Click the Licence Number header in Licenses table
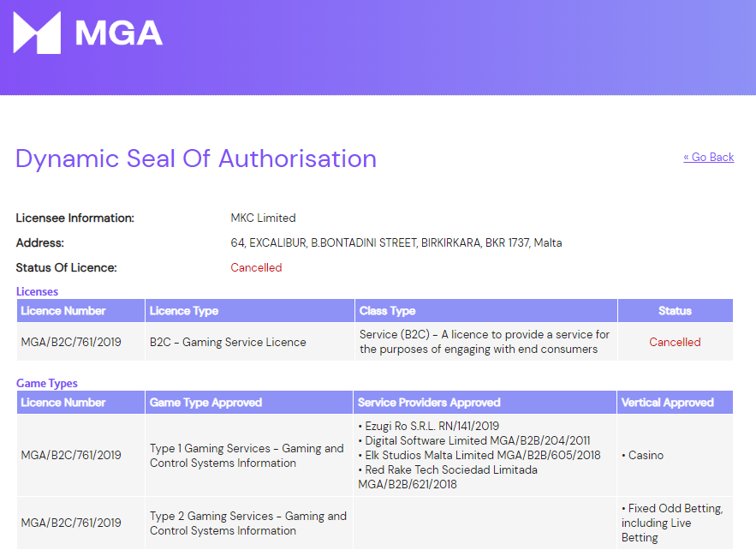This screenshot has height=556, width=756. point(63,310)
